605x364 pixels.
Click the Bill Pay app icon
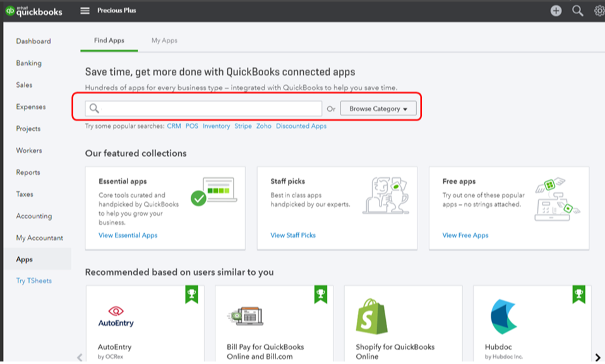pos(244,317)
